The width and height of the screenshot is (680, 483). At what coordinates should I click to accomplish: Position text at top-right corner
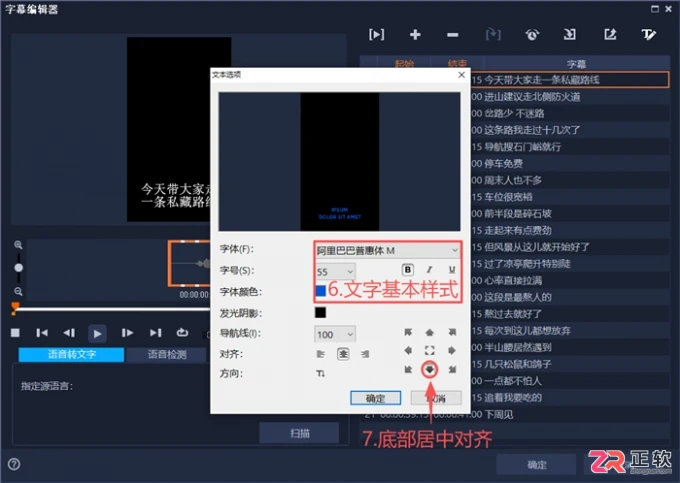click(452, 332)
